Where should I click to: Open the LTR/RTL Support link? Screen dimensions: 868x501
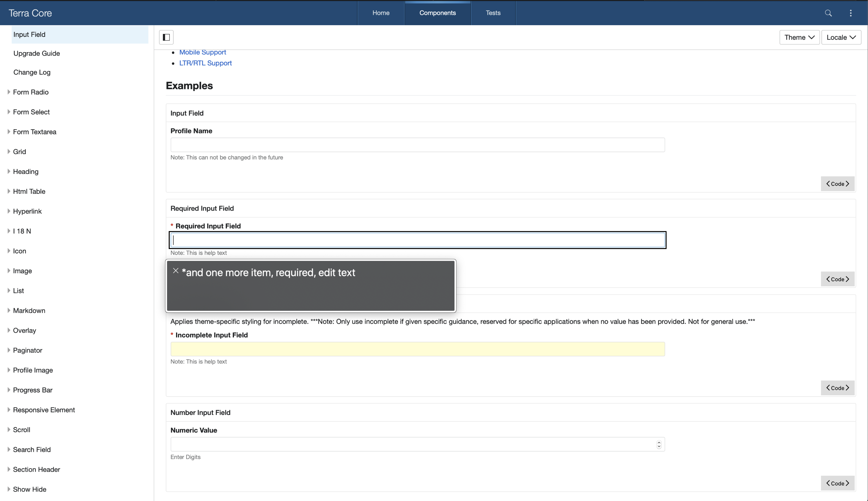[x=205, y=63]
